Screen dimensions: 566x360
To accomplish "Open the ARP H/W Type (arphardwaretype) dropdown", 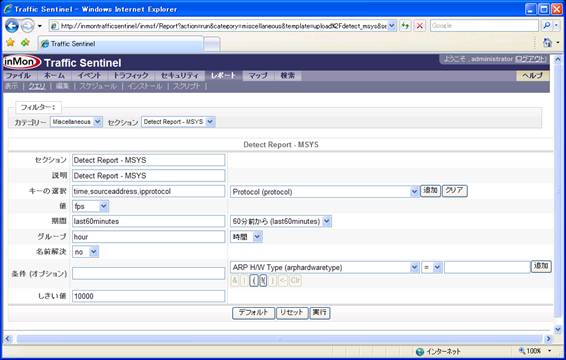I will (325, 267).
